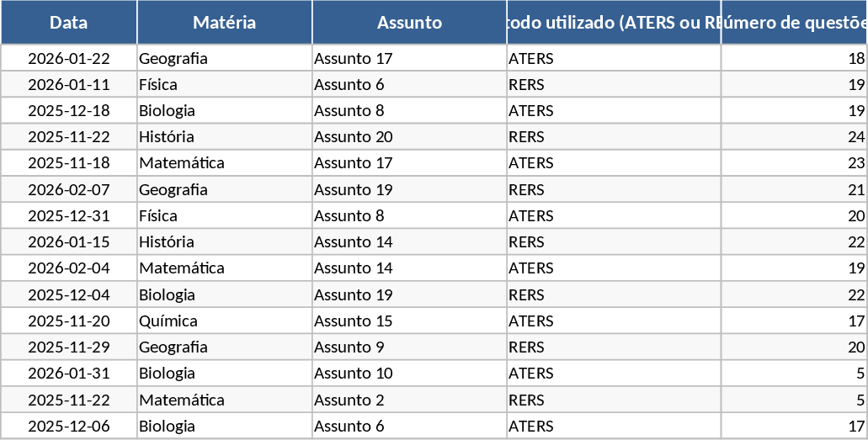Select the date cell 2026-01-22

tap(69, 59)
